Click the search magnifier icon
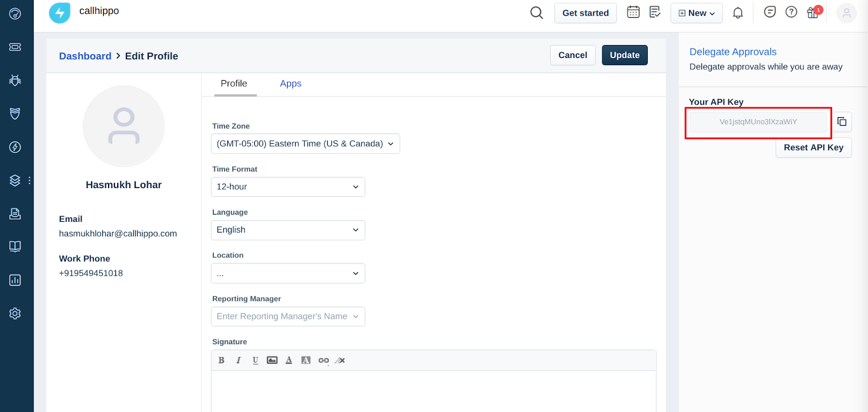This screenshot has width=868, height=412. point(537,12)
